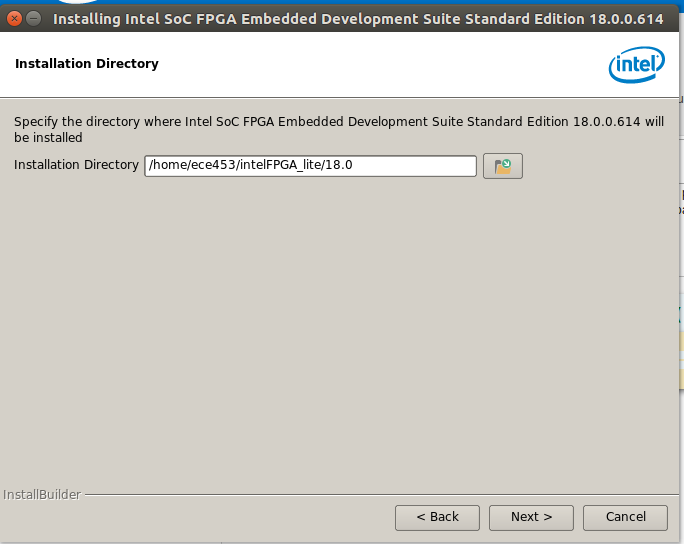Click the InstallBuilder label at bottom left
Screen dimensions: 684x544
coord(40,494)
